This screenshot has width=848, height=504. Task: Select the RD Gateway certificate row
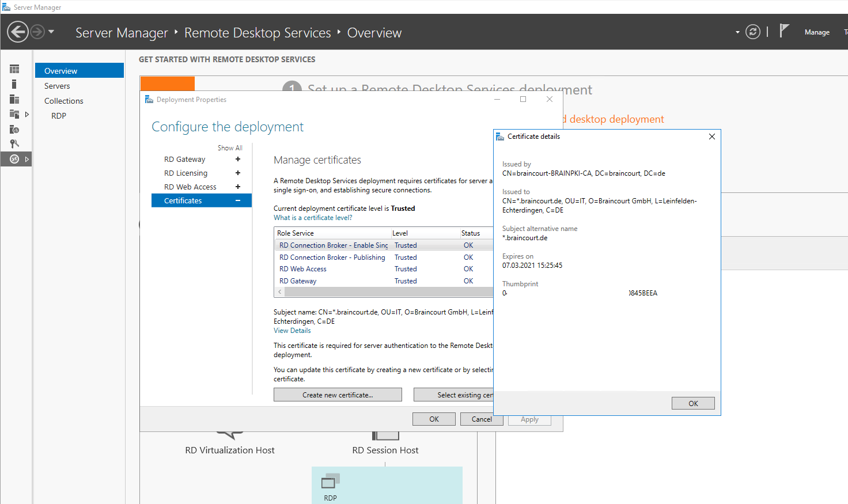384,281
